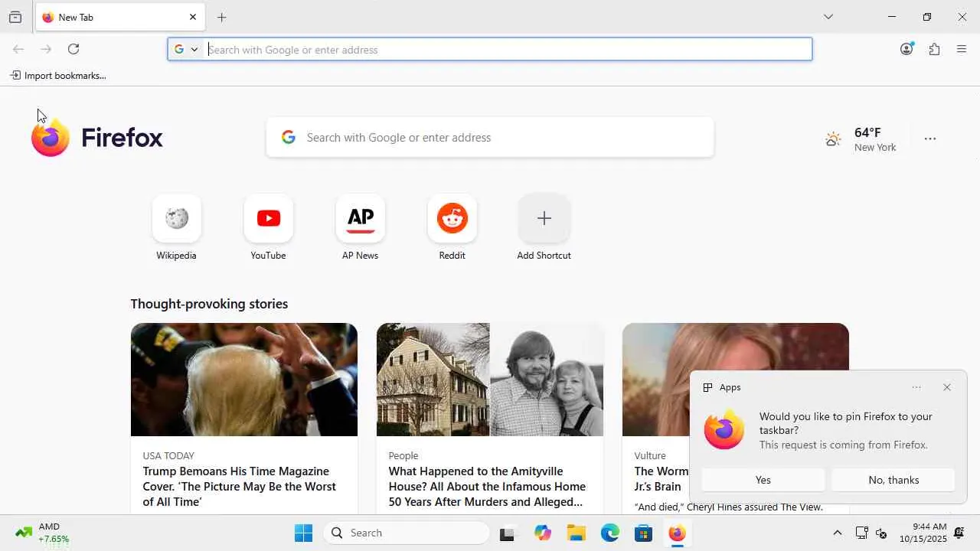This screenshot has height=551, width=980.
Task: Open the Extensions puzzle icon
Action: click(934, 49)
